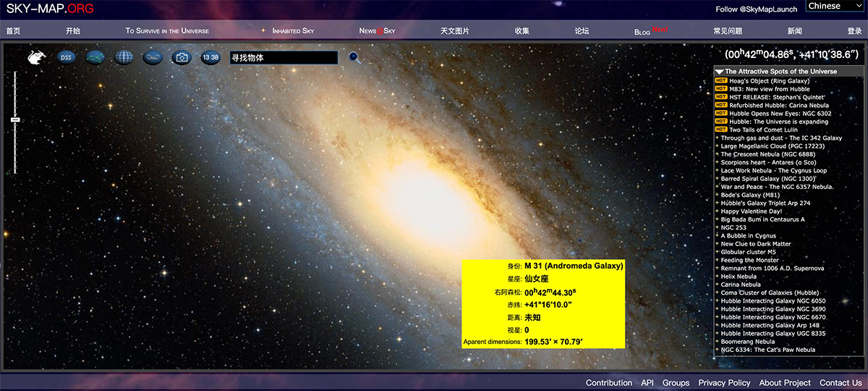Click the minus icon above the zoom slider
Screen dimensions: 868x391
[x=9, y=73]
